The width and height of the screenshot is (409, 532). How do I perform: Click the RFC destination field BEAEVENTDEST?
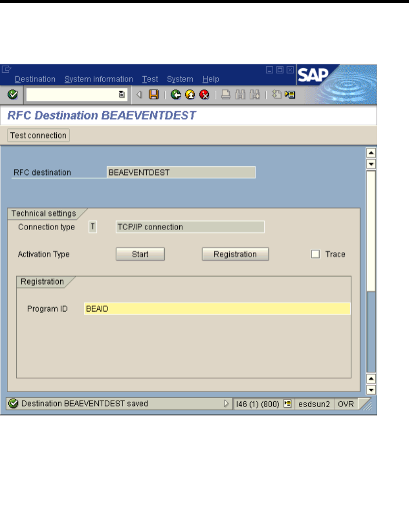pyautogui.click(x=181, y=172)
